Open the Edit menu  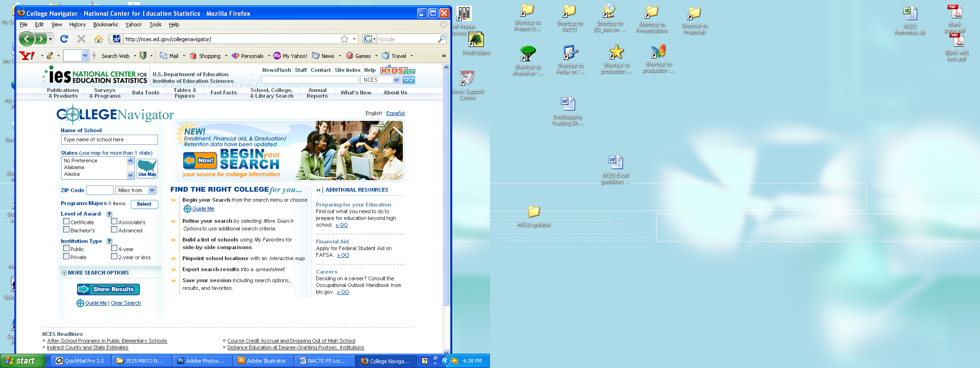coord(39,24)
